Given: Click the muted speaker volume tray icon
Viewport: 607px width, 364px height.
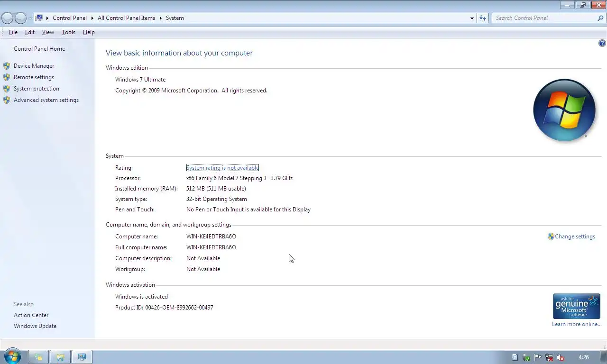Looking at the screenshot, I should pos(561,357).
